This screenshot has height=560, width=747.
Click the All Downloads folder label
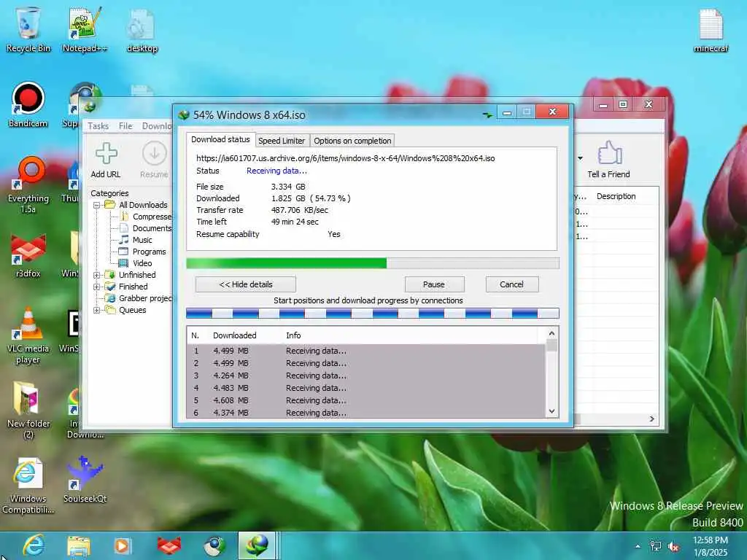click(x=143, y=205)
